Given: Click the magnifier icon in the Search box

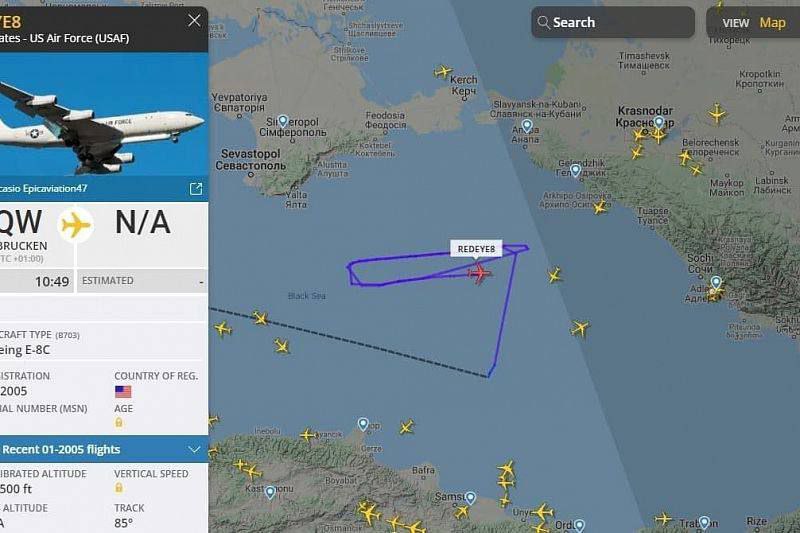Looking at the screenshot, I should click(543, 22).
